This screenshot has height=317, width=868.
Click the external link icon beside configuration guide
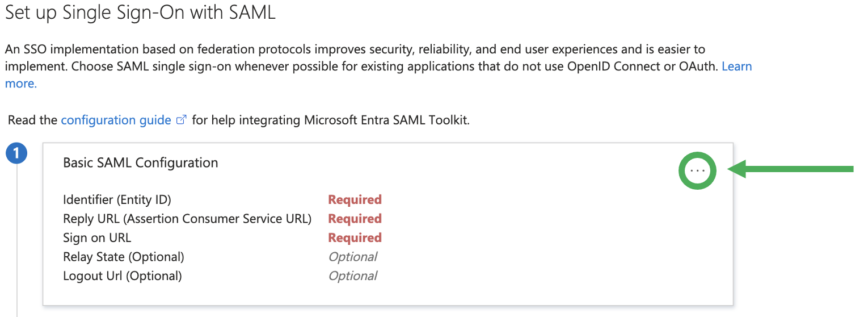(182, 120)
